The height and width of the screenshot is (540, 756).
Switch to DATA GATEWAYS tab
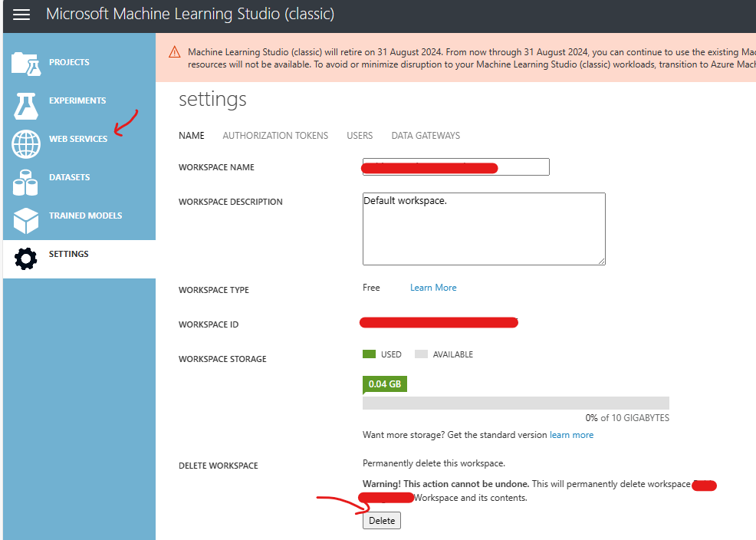point(426,136)
